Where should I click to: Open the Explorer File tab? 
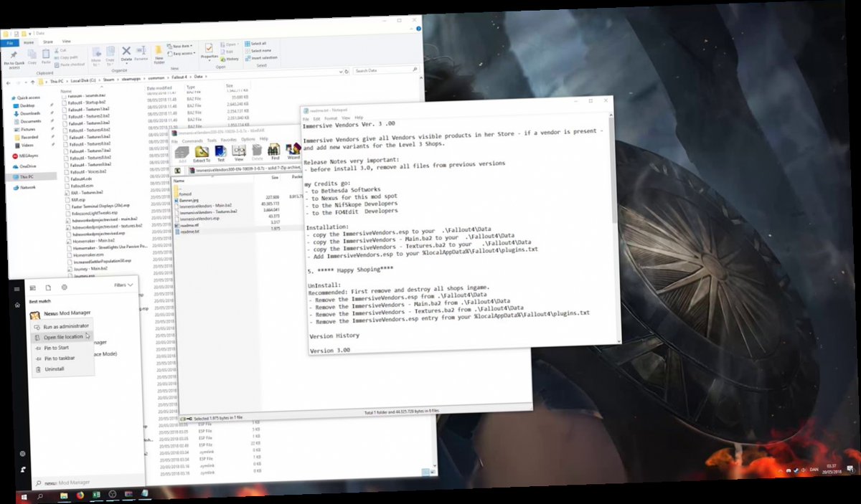[11, 42]
